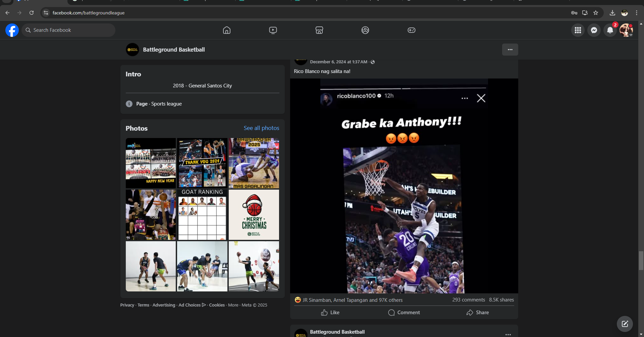Viewport: 644px width, 337px height.
Task: Click the Sports league category text
Action: tap(166, 104)
